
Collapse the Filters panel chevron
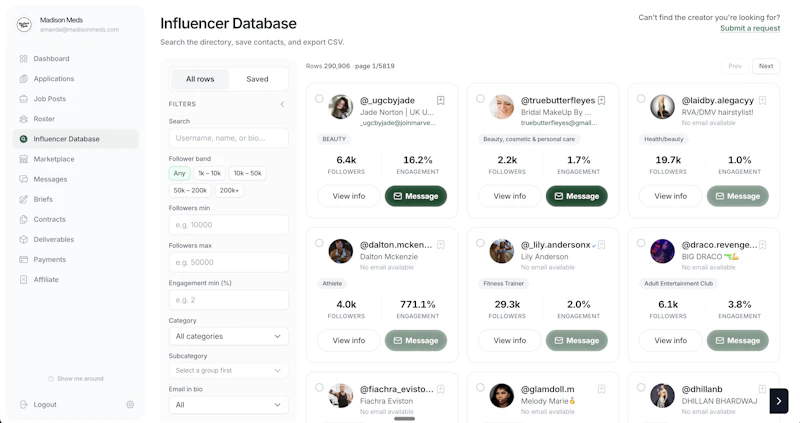pos(282,104)
